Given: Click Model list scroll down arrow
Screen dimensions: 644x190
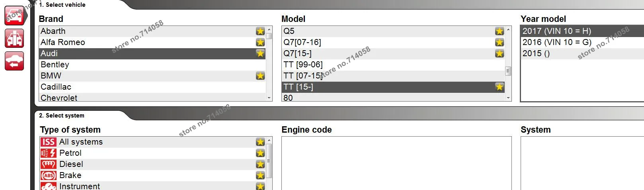Looking at the screenshot, I should (508, 98).
